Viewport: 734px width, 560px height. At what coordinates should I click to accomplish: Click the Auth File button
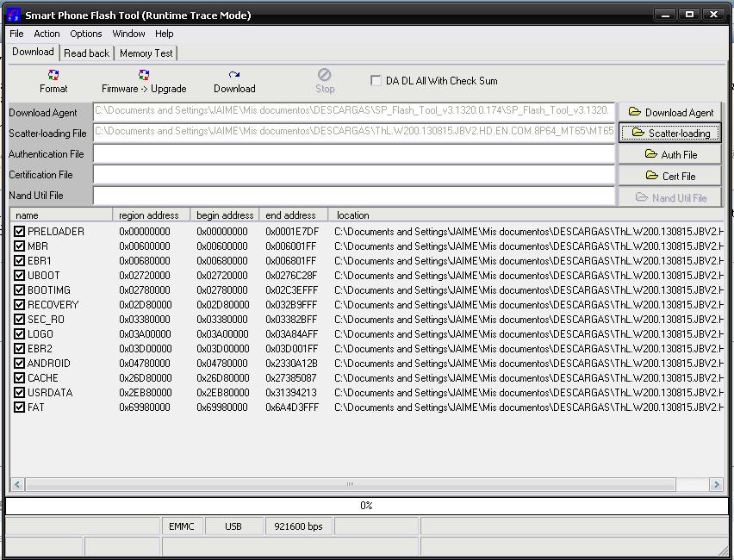click(x=670, y=154)
